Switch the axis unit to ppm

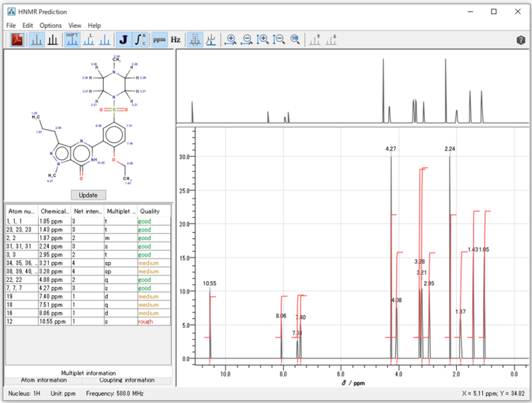click(159, 40)
